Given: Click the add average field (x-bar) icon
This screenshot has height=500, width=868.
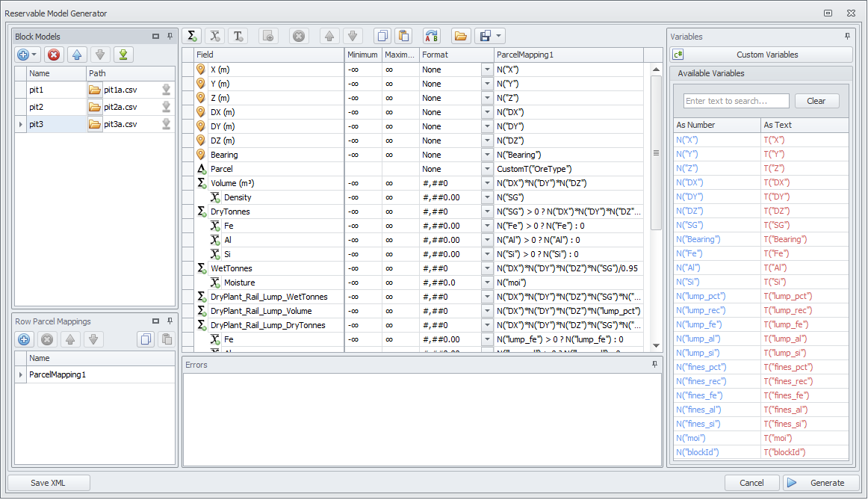Looking at the screenshot, I should (x=215, y=36).
